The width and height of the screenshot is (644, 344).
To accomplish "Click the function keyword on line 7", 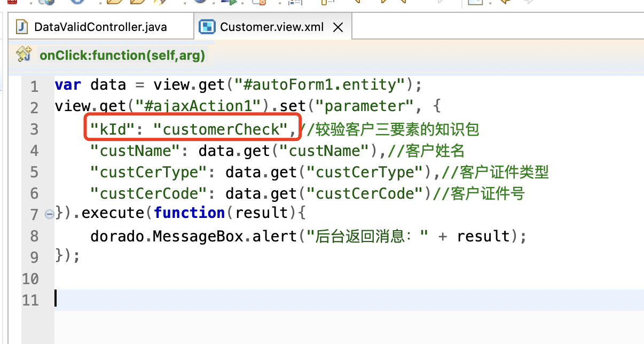I will (189, 213).
